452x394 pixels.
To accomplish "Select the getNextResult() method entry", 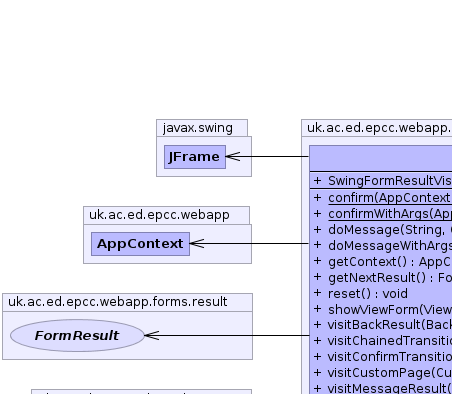I will (x=390, y=278).
